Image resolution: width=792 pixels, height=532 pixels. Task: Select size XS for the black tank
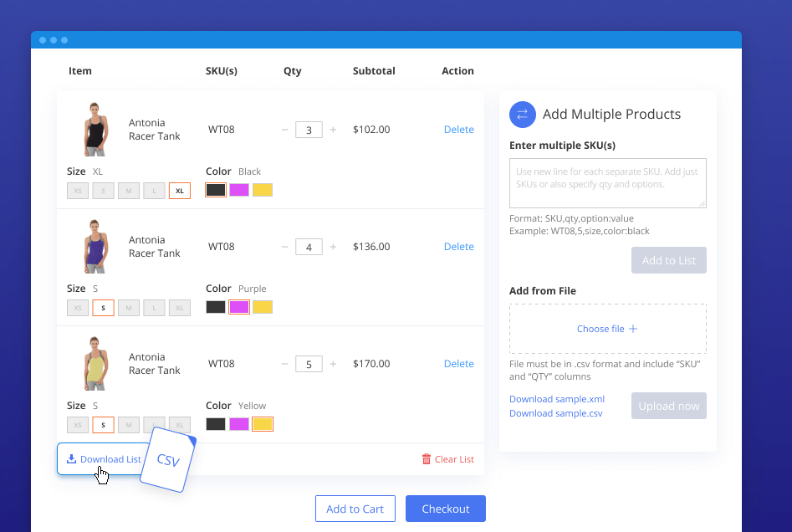point(78,191)
